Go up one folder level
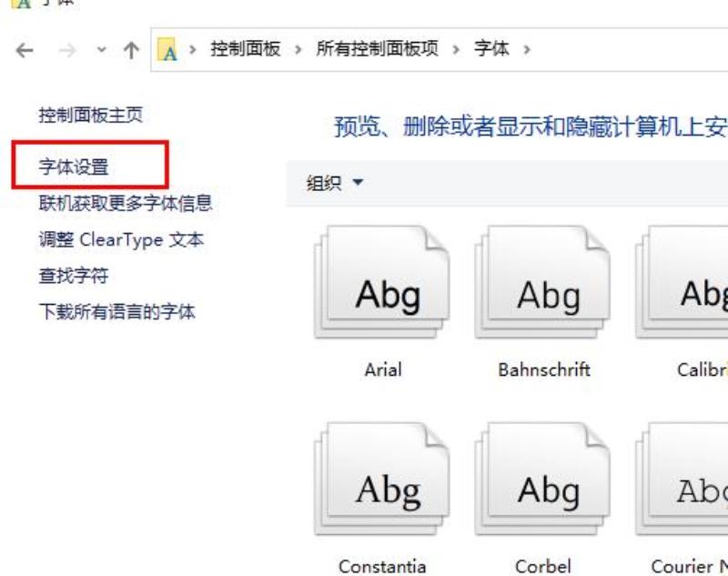 (x=131, y=50)
